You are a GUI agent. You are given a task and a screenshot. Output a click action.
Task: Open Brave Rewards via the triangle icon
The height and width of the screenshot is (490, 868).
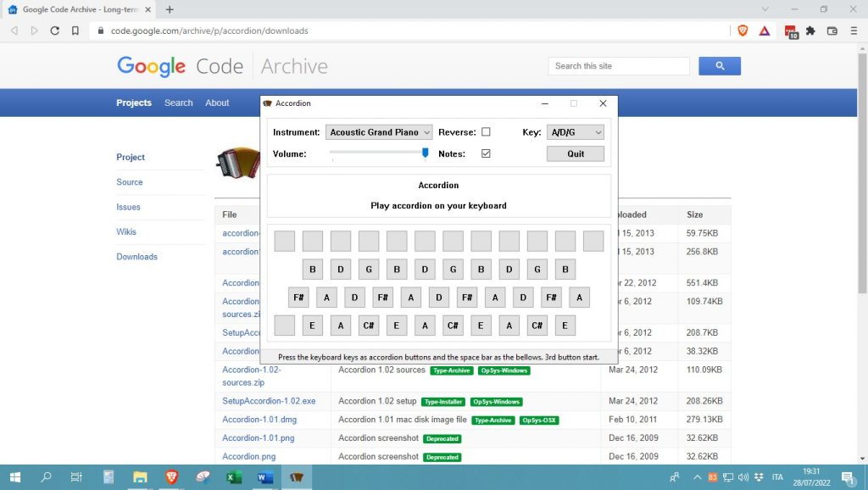[765, 30]
